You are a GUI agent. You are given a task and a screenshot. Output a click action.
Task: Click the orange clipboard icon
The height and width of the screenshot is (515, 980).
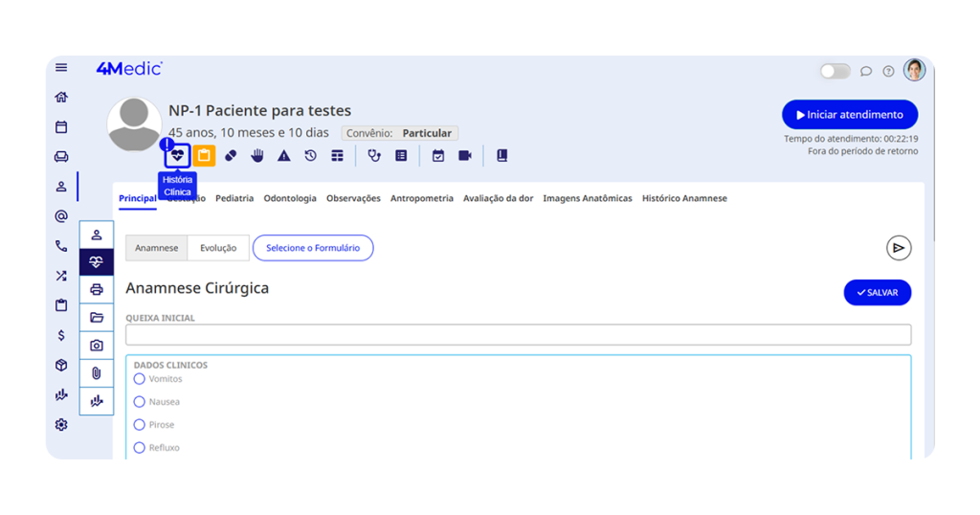pos(204,155)
